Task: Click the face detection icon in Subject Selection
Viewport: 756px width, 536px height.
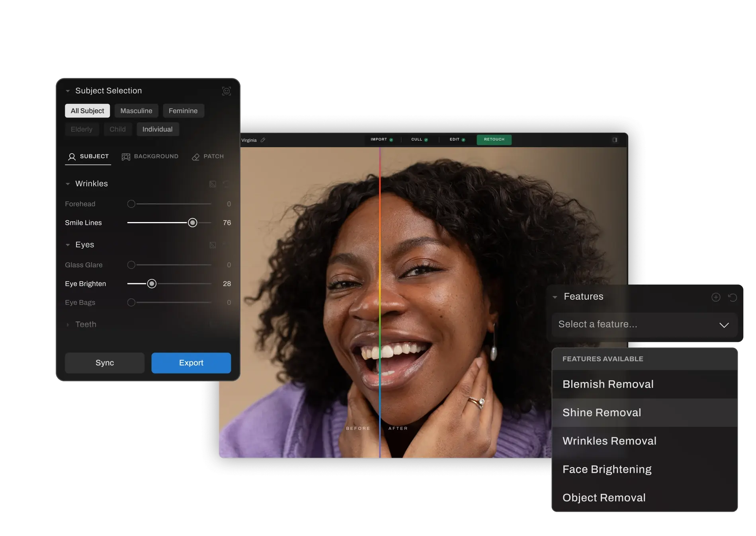Action: point(226,91)
